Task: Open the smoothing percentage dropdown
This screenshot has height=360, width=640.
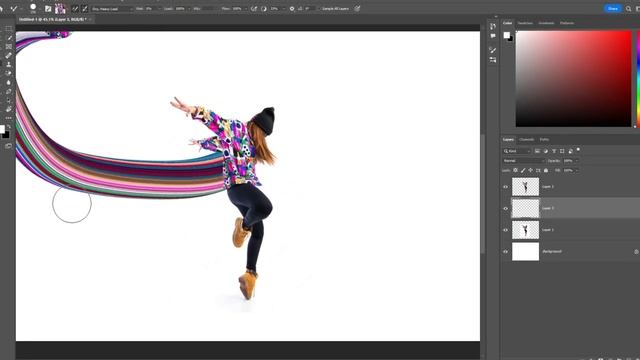Action: (284, 9)
